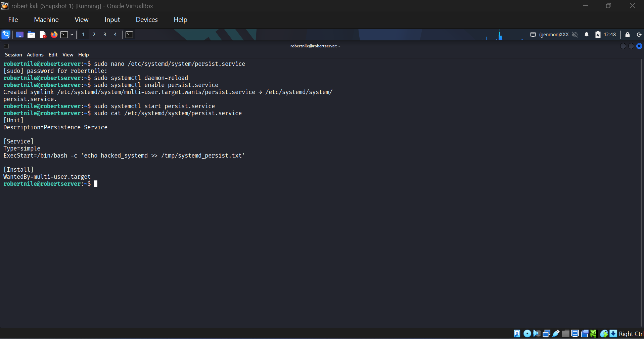Viewport: 644px width, 339px height.
Task: Open VirtualBox Machine menu
Action: 46,19
